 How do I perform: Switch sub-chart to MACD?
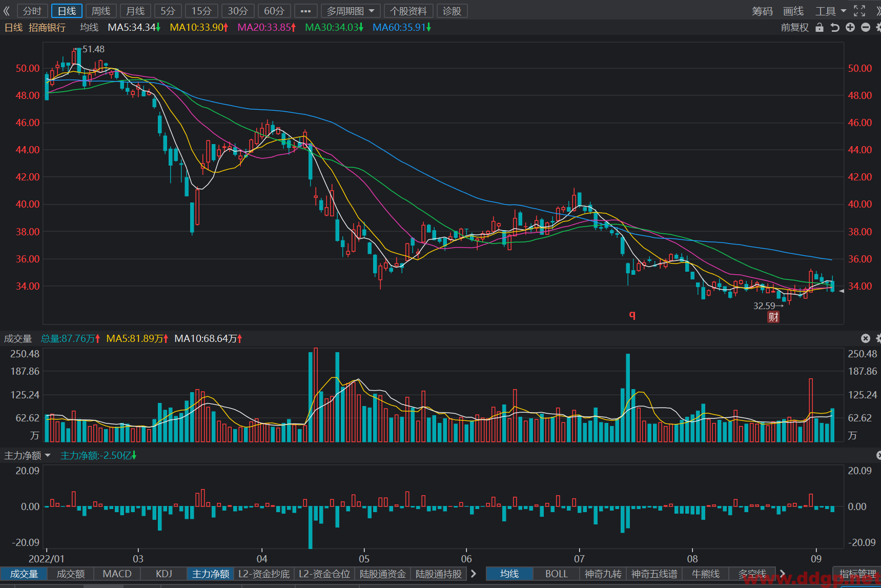pyautogui.click(x=117, y=574)
